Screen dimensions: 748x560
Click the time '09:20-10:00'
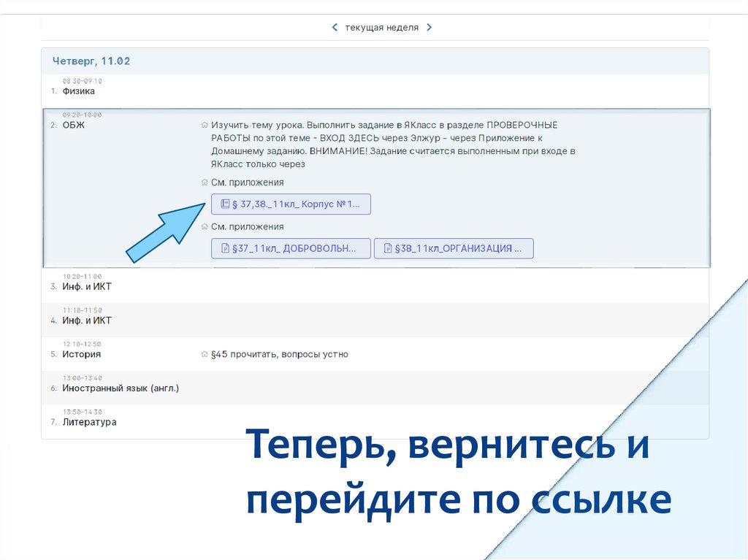(x=82, y=115)
